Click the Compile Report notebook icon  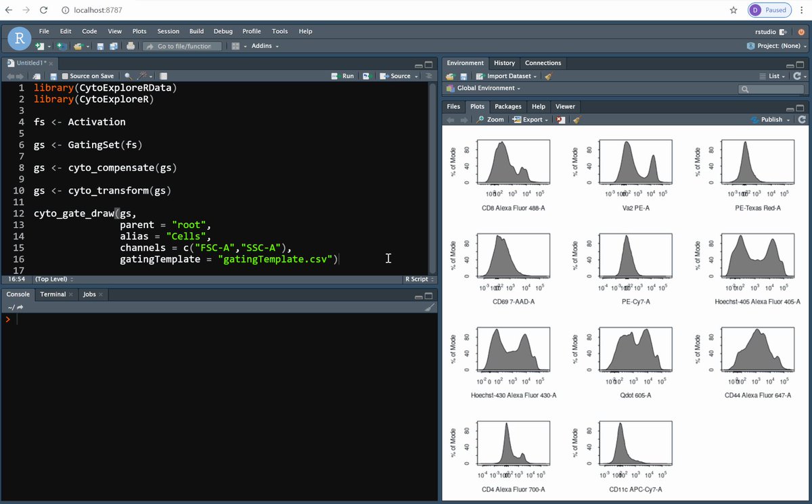click(x=164, y=76)
